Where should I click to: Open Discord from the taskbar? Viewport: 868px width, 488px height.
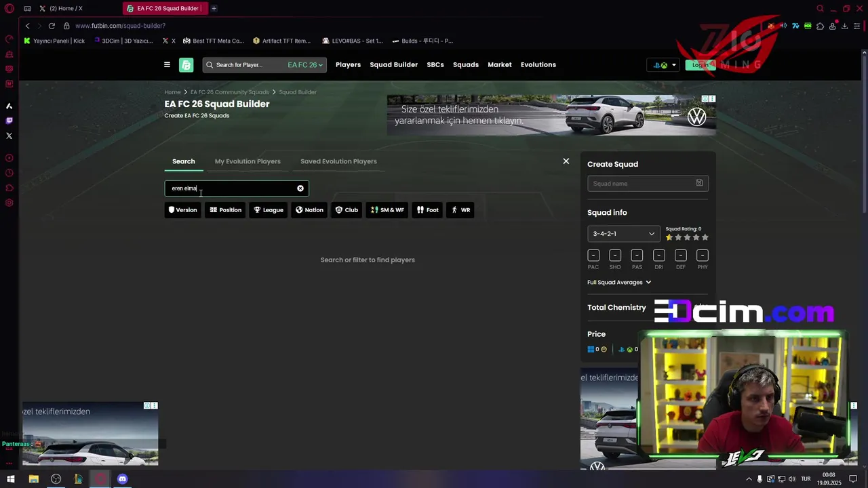122,479
